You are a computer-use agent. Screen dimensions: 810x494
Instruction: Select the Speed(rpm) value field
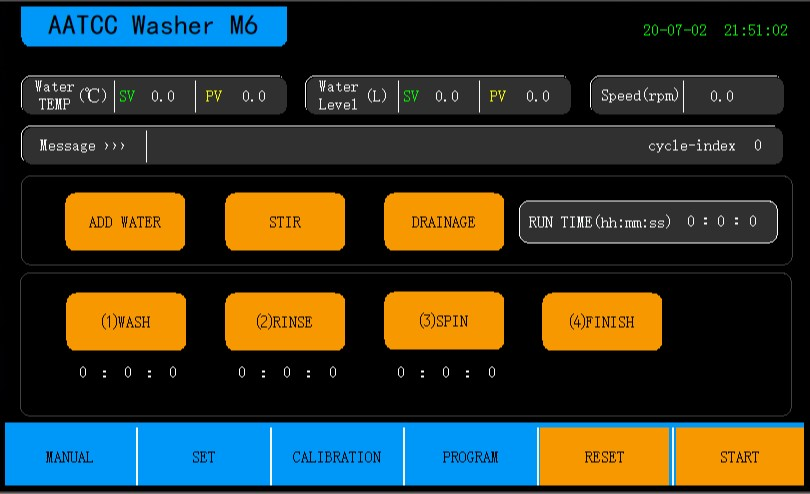(722, 96)
